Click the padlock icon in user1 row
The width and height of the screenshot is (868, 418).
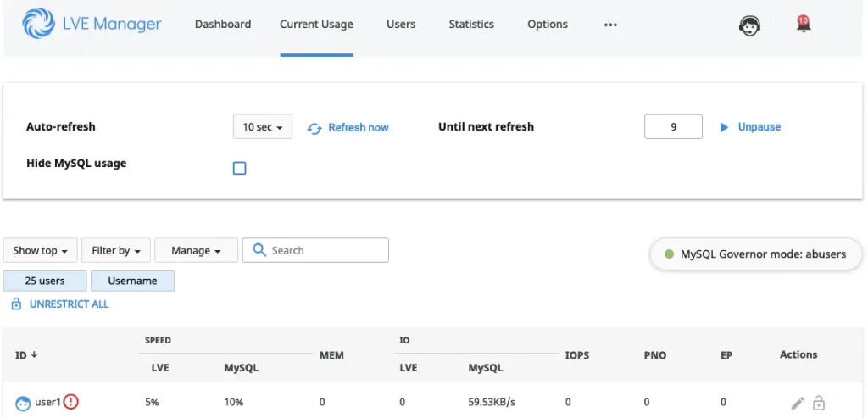coord(818,403)
